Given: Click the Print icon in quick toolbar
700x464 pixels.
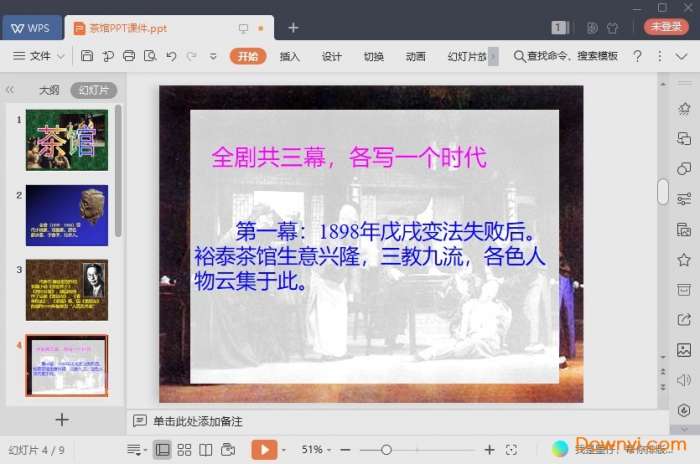Looking at the screenshot, I should (x=129, y=56).
